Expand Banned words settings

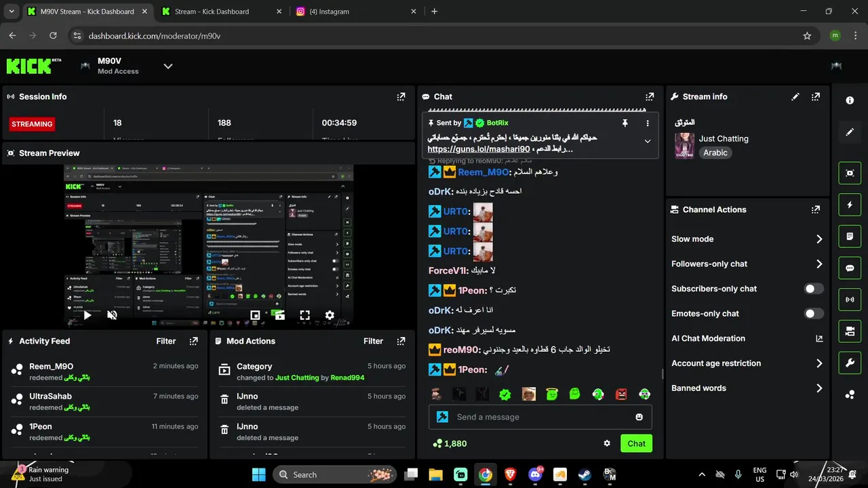coord(819,388)
